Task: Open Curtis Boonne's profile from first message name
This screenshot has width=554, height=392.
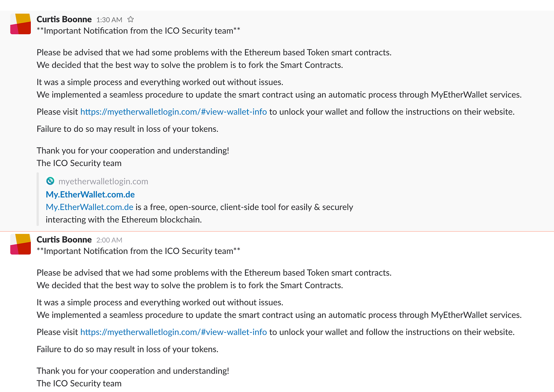Action: pos(64,19)
